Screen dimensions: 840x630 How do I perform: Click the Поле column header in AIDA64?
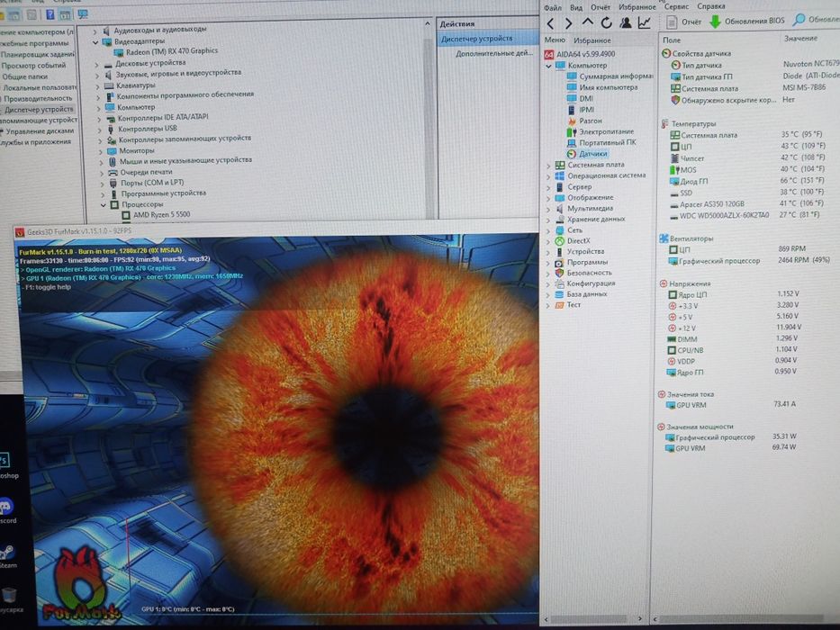[672, 40]
